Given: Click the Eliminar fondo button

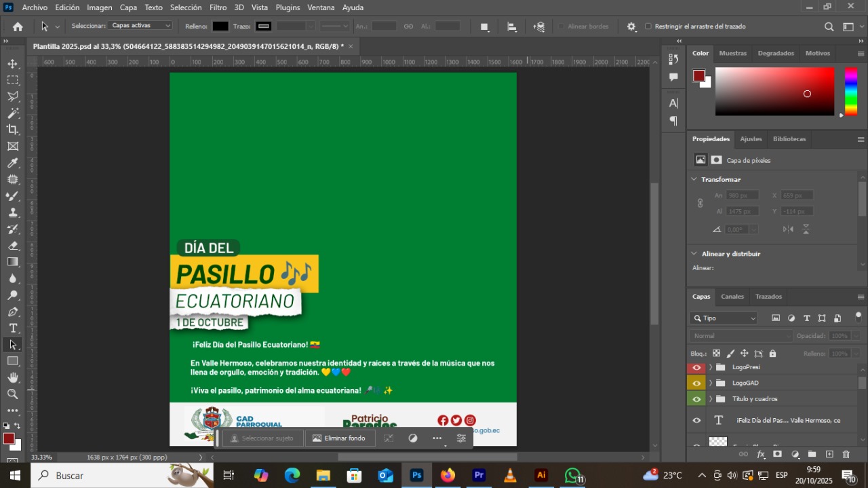Looking at the screenshot, I should coord(338,438).
